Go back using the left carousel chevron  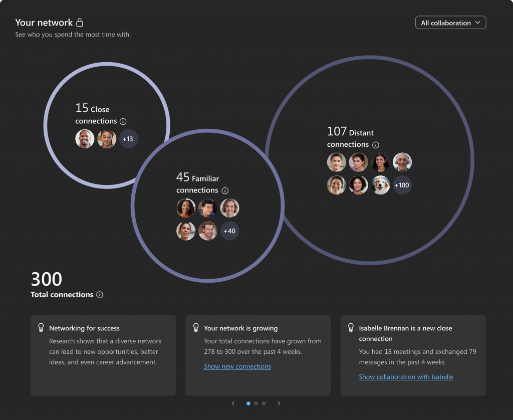(x=233, y=403)
